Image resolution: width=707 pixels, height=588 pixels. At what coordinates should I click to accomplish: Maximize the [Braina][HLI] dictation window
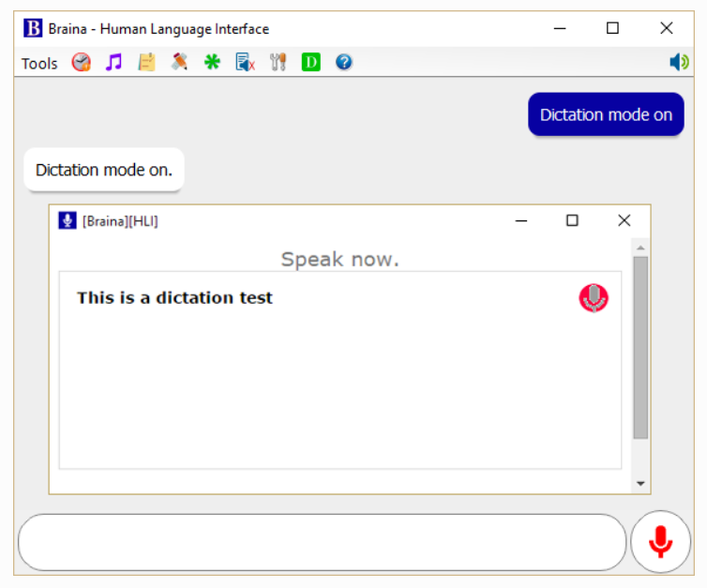pyautogui.click(x=572, y=220)
